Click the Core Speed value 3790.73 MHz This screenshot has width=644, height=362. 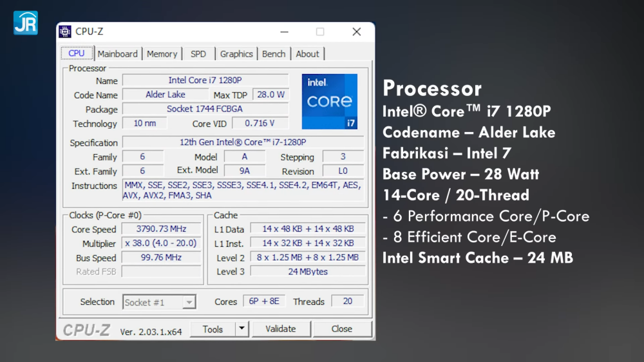162,229
